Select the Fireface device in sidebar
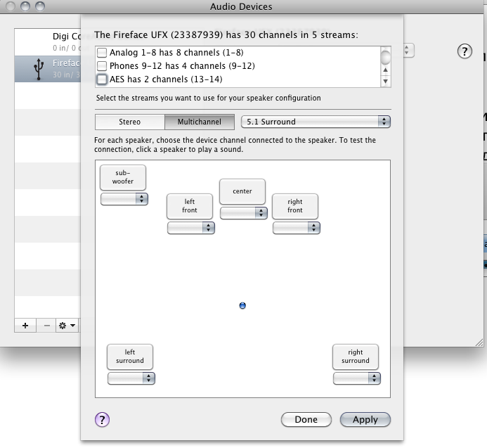This screenshot has width=487, height=448. click(x=48, y=69)
